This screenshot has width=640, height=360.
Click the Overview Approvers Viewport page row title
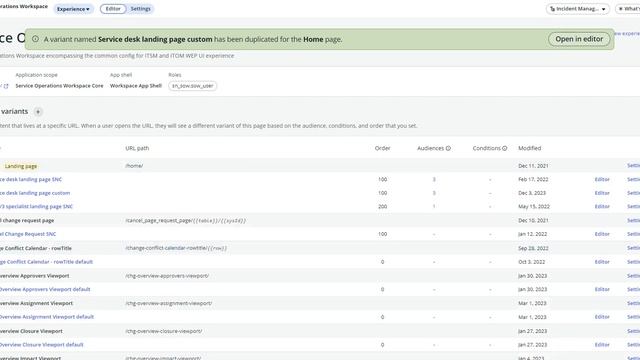pos(35,276)
